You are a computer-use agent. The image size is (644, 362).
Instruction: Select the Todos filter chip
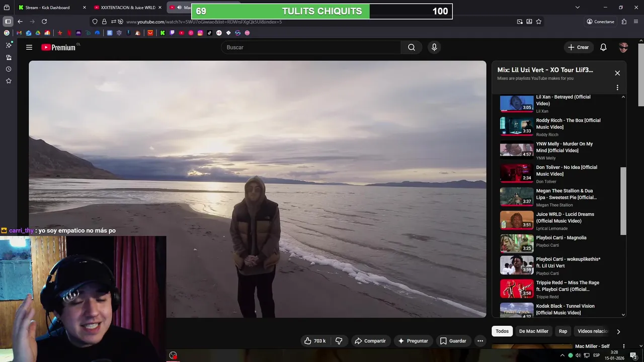pyautogui.click(x=502, y=331)
